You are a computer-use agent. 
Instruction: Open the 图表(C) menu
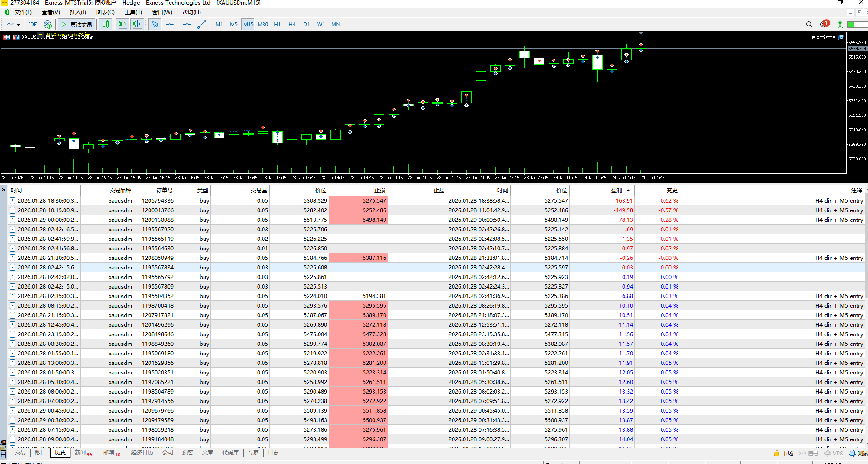(x=105, y=12)
